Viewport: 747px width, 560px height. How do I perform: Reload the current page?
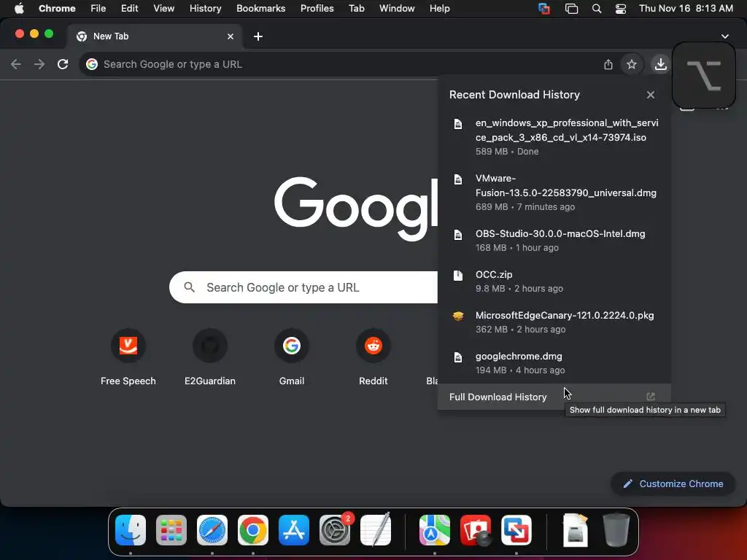pos(63,64)
